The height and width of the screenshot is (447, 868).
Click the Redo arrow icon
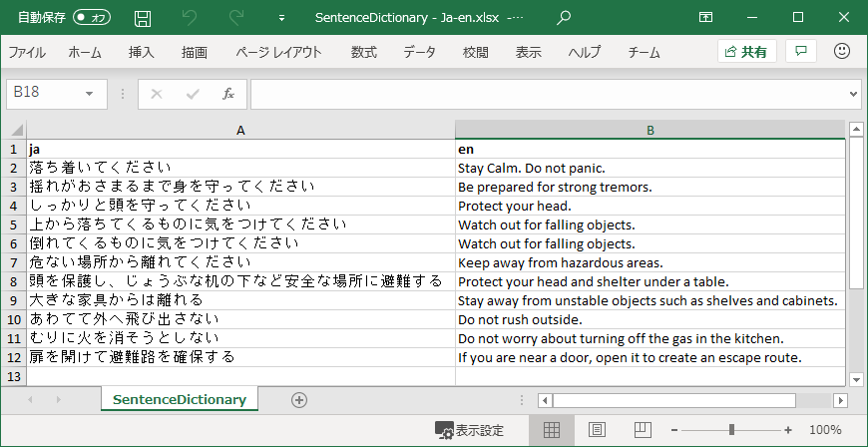tap(236, 18)
